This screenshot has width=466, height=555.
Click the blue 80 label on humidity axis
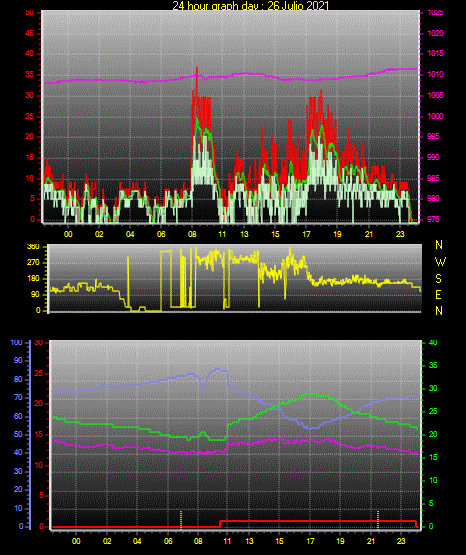click(18, 379)
